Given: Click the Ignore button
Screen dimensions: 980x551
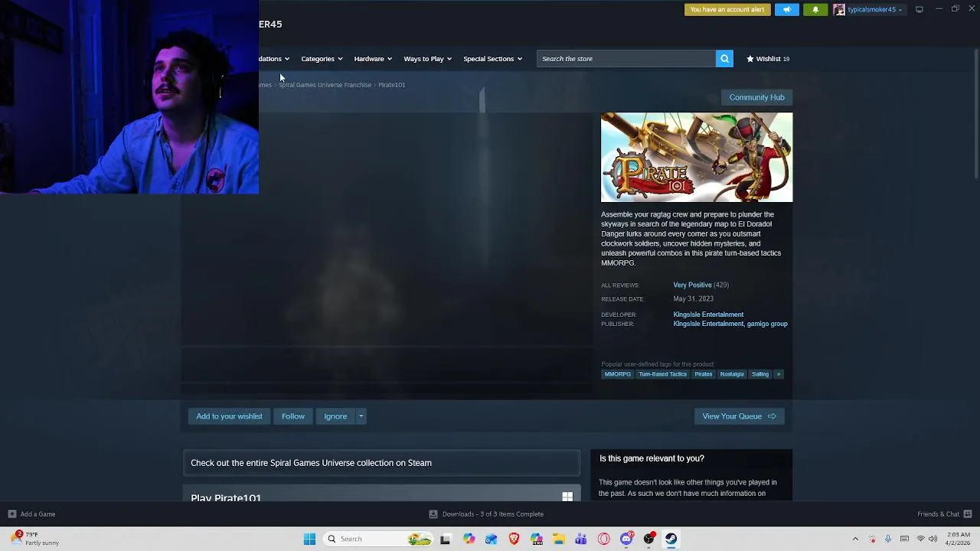Looking at the screenshot, I should tap(335, 416).
